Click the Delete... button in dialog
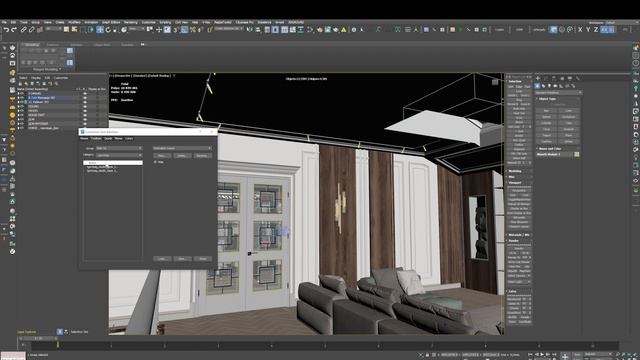Screen dimensions: 640x360 pyautogui.click(x=182, y=156)
